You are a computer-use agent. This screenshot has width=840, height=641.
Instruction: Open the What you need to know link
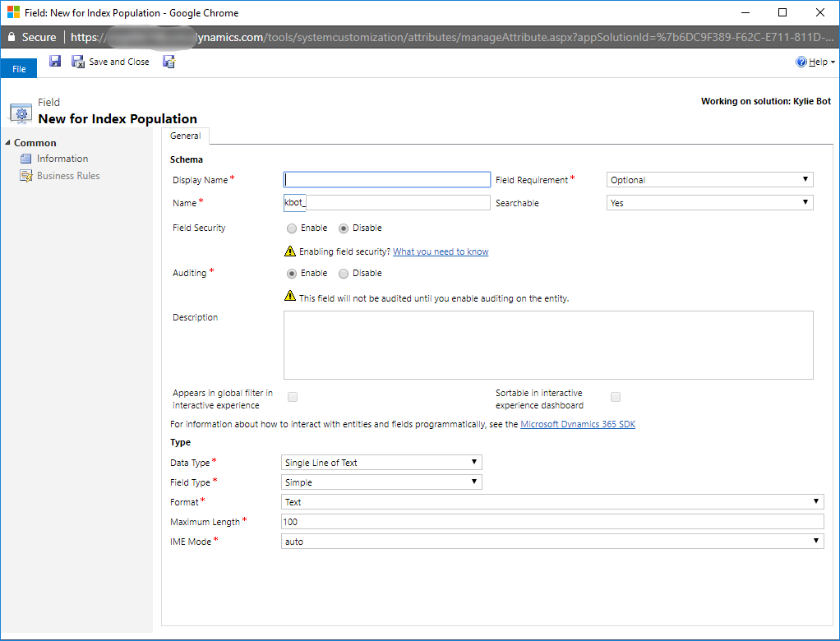pyautogui.click(x=441, y=251)
